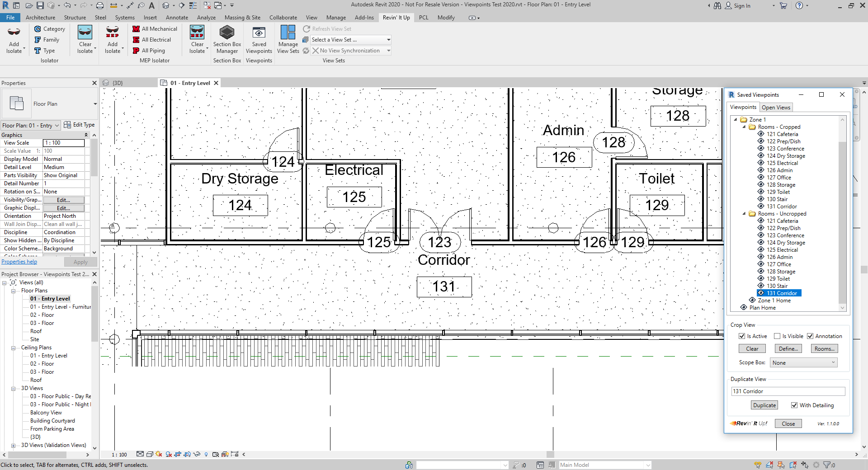Open the Section Box Manager tool

pyautogui.click(x=227, y=40)
